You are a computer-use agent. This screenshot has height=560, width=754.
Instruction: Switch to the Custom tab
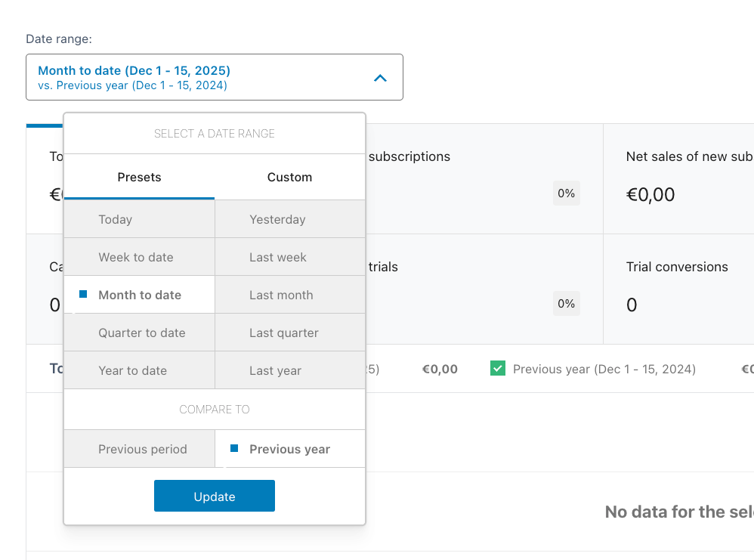click(289, 178)
